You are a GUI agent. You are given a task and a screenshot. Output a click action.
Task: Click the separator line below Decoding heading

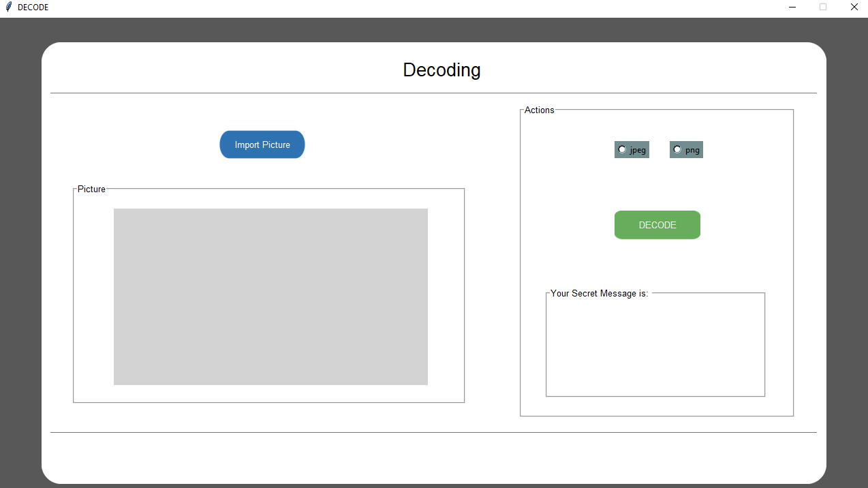(433, 93)
